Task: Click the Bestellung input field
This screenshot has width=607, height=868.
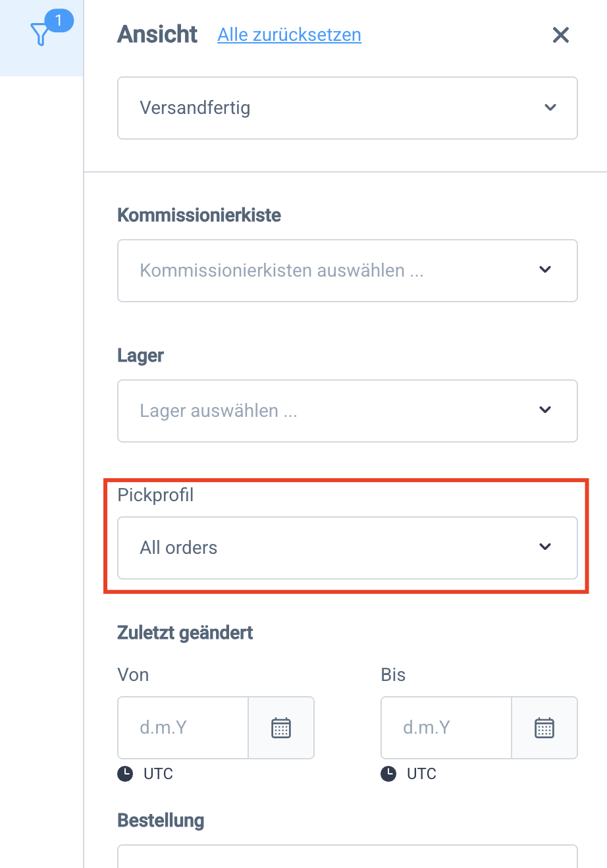Action: point(347,857)
